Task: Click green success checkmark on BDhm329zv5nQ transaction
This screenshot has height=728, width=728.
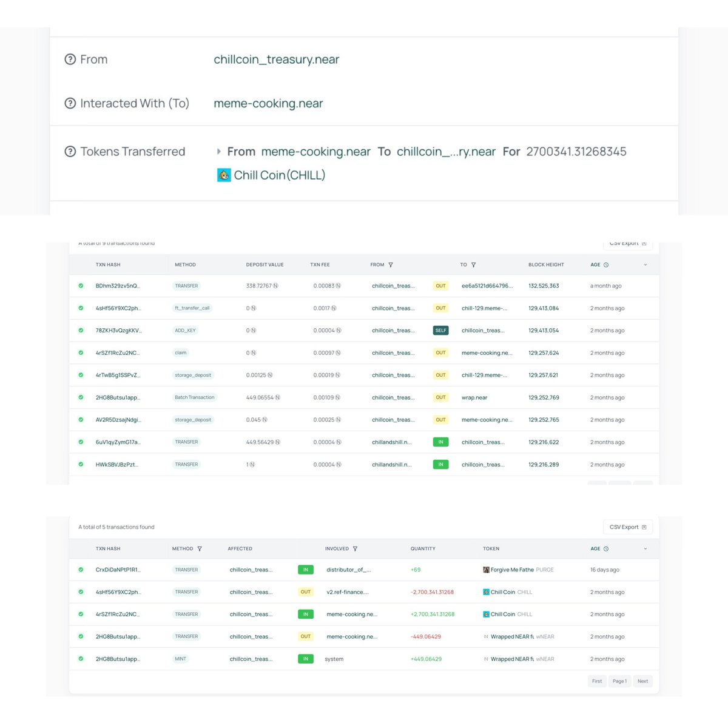Action: pyautogui.click(x=81, y=286)
